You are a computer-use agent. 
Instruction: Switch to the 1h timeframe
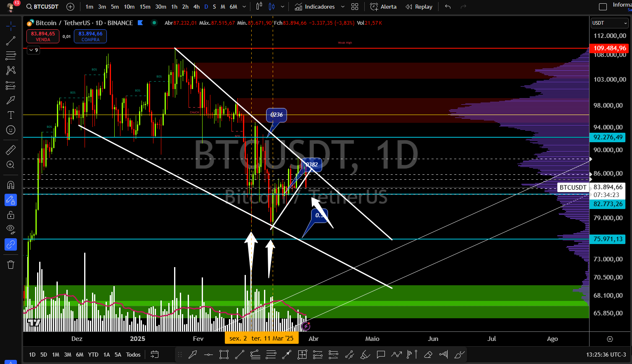point(175,7)
